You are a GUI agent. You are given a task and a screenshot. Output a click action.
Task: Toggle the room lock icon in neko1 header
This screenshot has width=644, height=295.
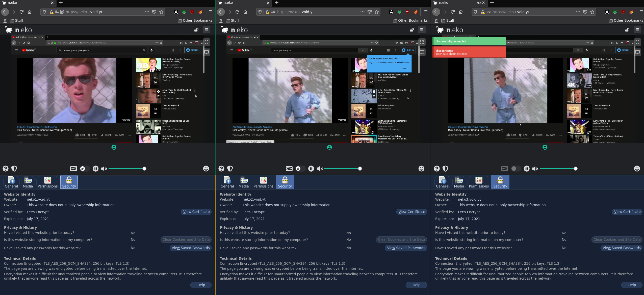(196, 30)
